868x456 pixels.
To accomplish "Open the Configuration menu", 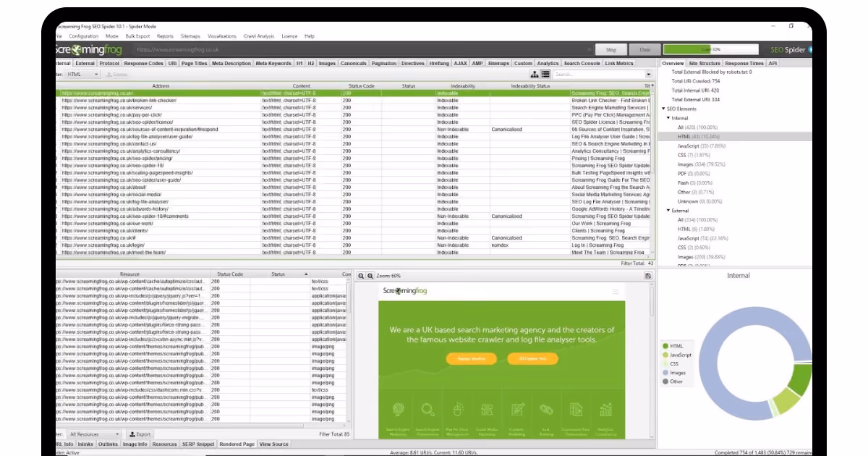I will tap(84, 35).
